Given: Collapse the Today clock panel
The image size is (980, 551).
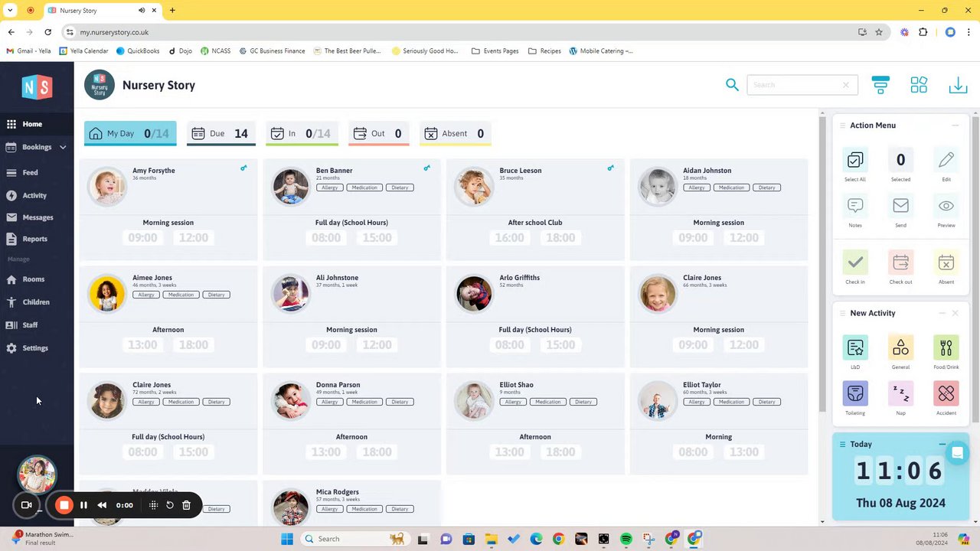Looking at the screenshot, I should coord(942,444).
